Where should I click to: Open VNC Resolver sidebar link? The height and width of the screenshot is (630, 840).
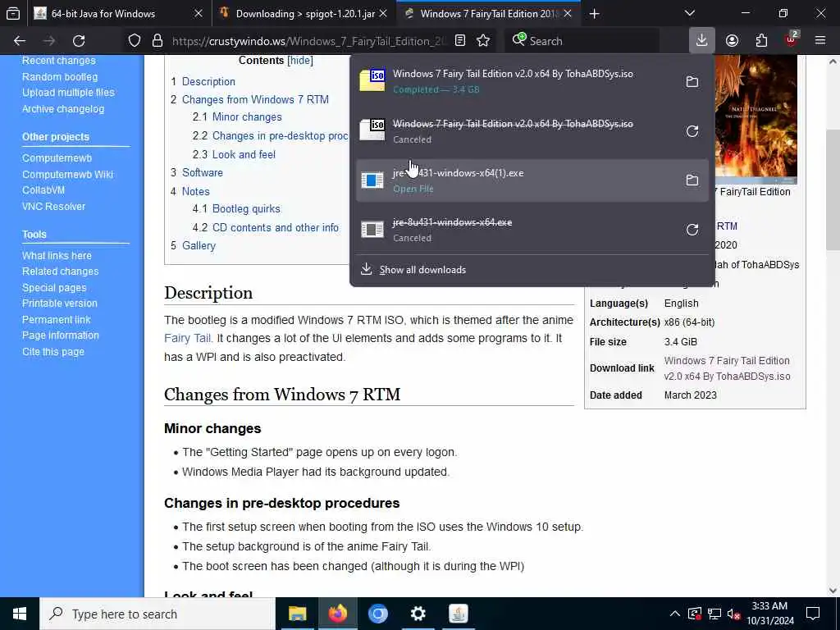(x=53, y=206)
